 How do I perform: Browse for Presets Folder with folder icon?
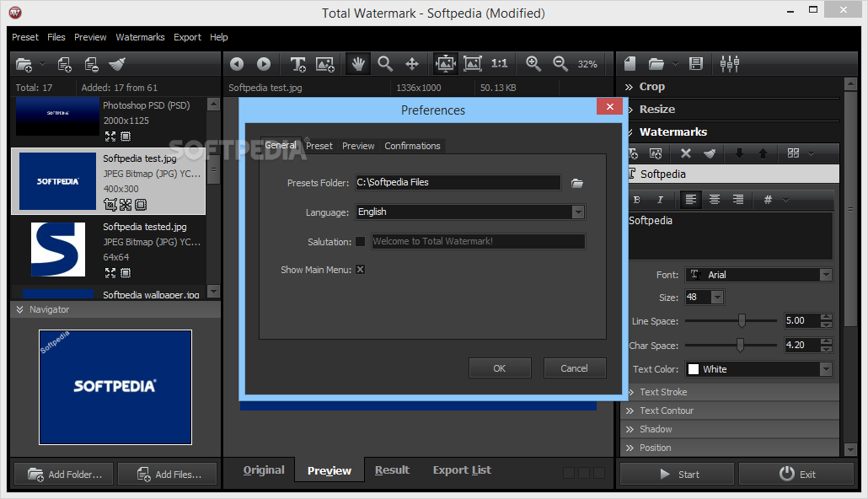(577, 183)
